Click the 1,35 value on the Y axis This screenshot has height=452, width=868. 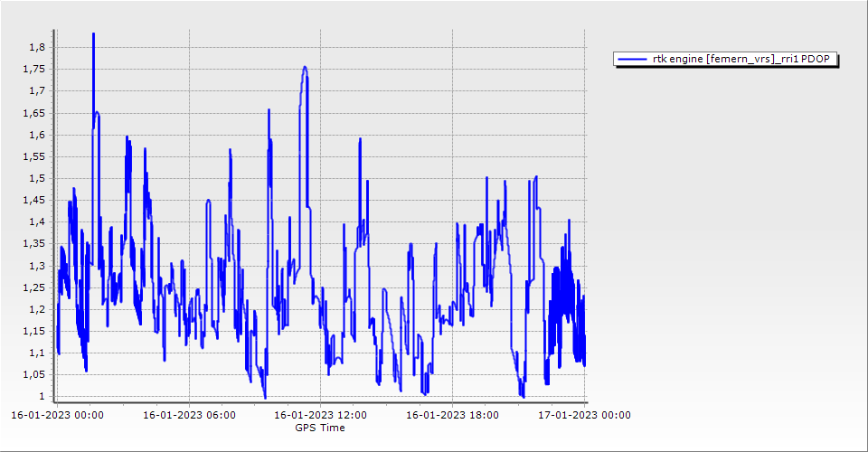click(x=34, y=244)
